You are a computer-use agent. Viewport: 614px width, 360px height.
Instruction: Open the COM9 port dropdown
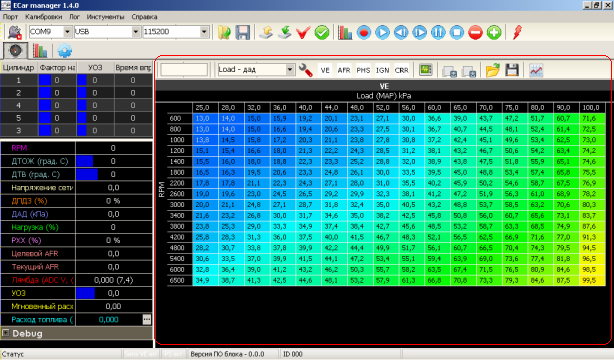[x=67, y=32]
